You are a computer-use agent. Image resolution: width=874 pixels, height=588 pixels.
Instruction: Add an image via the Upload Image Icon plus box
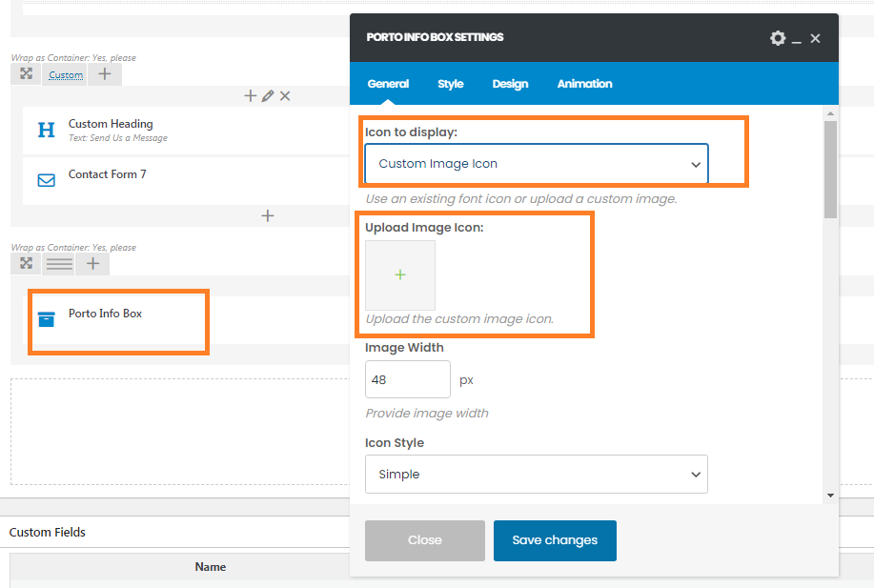click(400, 274)
